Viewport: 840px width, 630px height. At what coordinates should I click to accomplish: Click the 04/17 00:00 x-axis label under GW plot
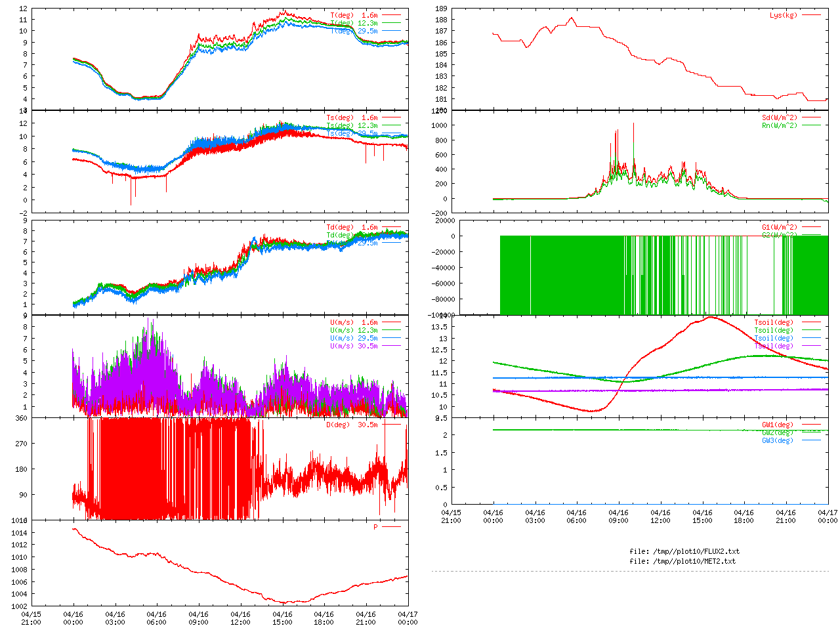828,516
